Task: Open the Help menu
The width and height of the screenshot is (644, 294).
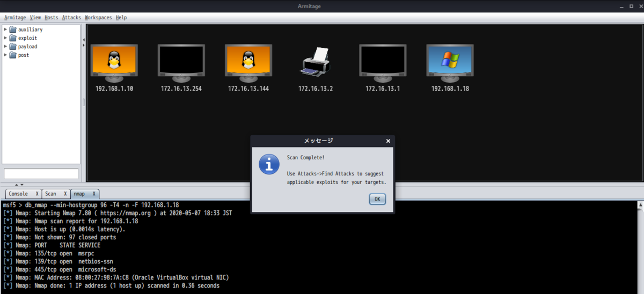Action: point(121,18)
